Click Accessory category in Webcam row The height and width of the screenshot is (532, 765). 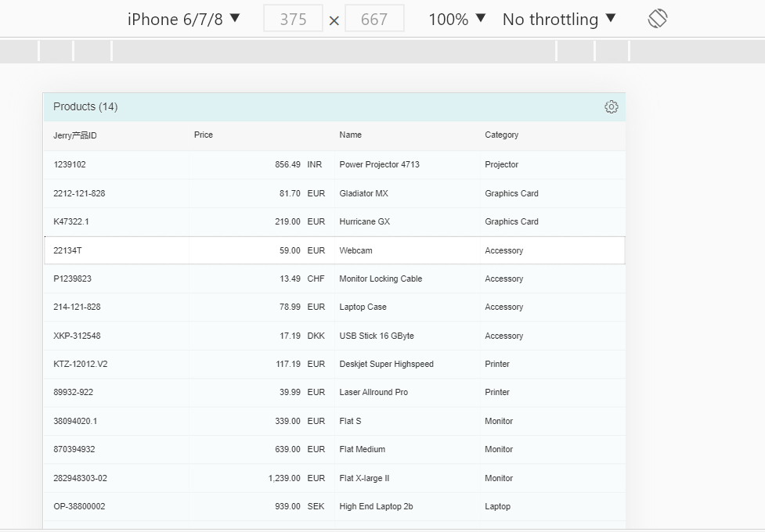pos(504,250)
